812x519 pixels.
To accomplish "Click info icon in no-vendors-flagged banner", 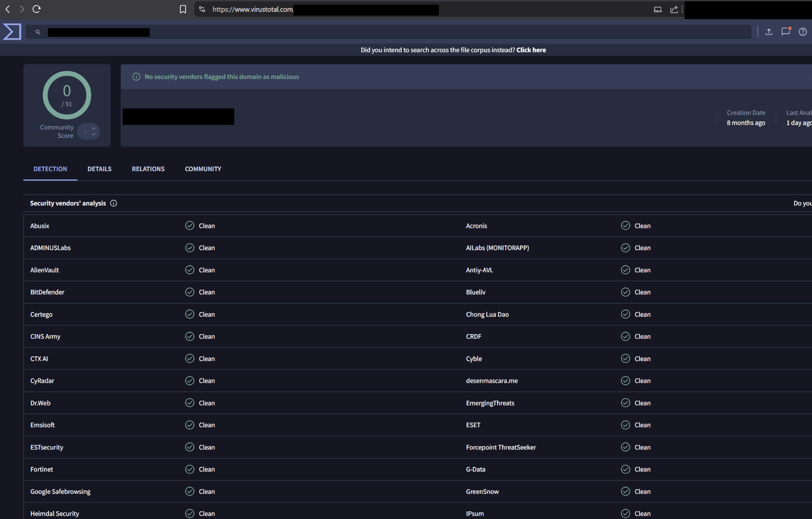I will (x=136, y=77).
